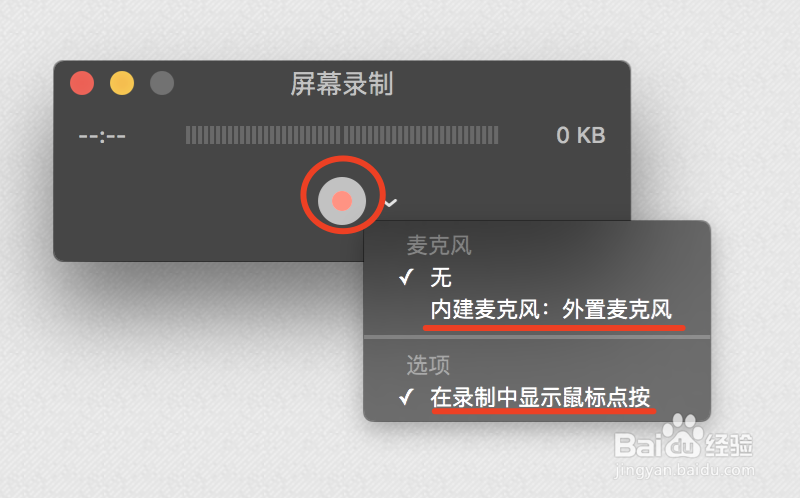Close the 屏幕录制 window with the red button
Screen dimensions: 800x498
click(x=82, y=83)
